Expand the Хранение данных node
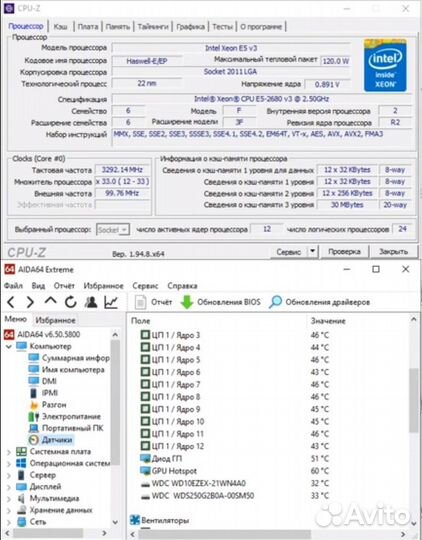 (9, 510)
